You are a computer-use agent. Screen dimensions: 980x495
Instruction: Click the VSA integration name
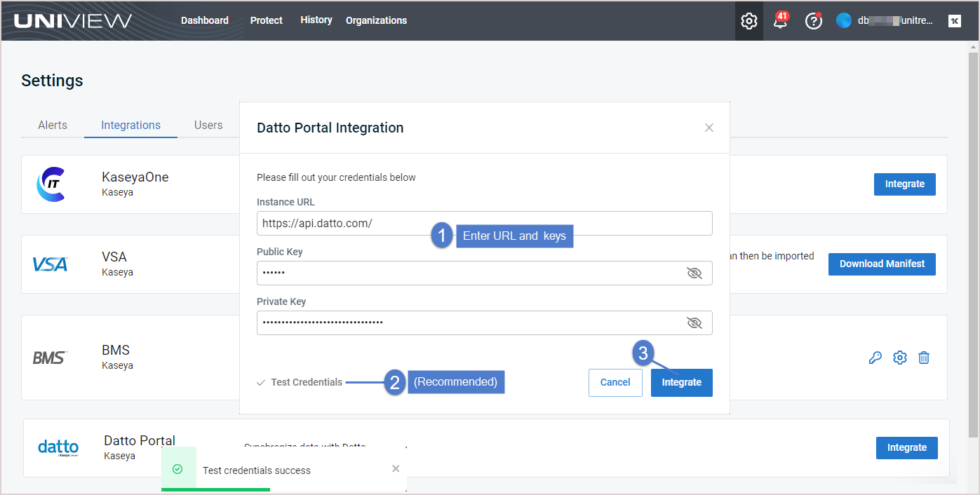pyautogui.click(x=114, y=257)
